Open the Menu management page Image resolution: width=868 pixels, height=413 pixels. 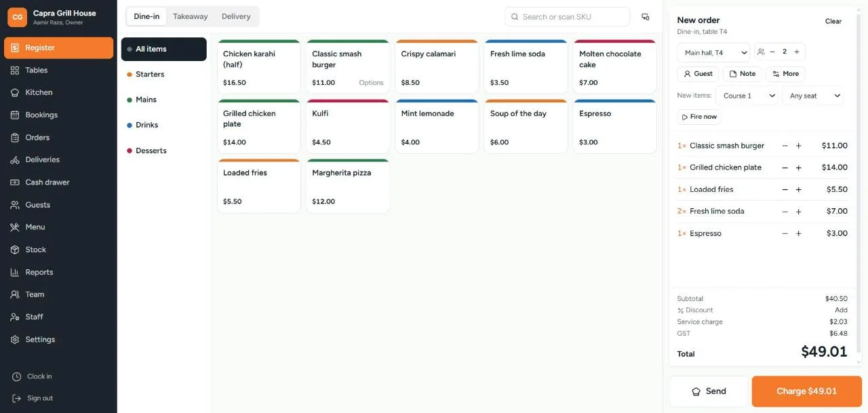(x=58, y=227)
